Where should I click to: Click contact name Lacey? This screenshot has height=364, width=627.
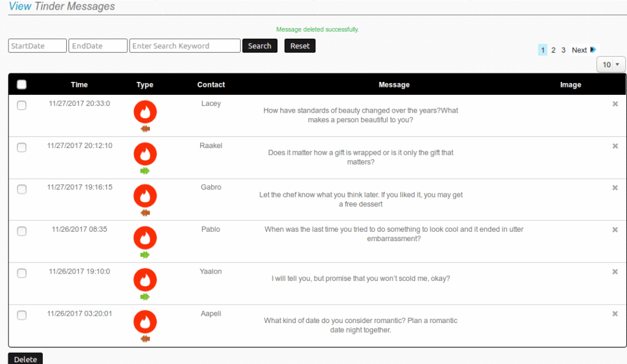[x=211, y=103]
